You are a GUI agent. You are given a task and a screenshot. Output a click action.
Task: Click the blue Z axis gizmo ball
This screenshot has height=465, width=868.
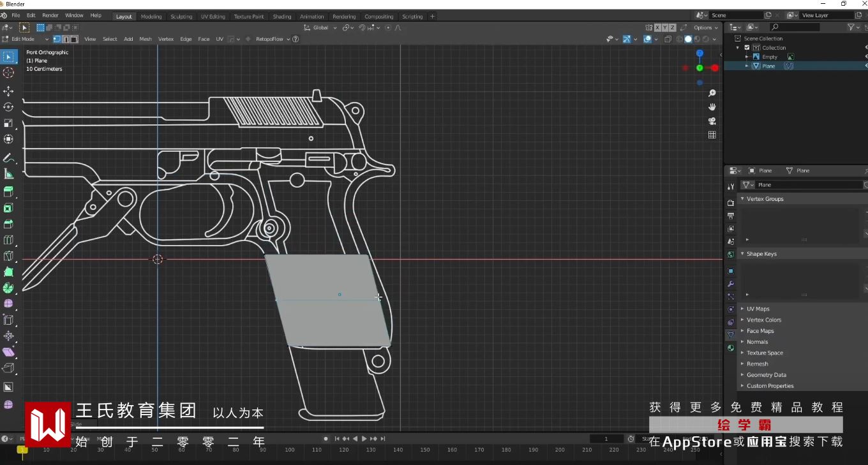700,54
